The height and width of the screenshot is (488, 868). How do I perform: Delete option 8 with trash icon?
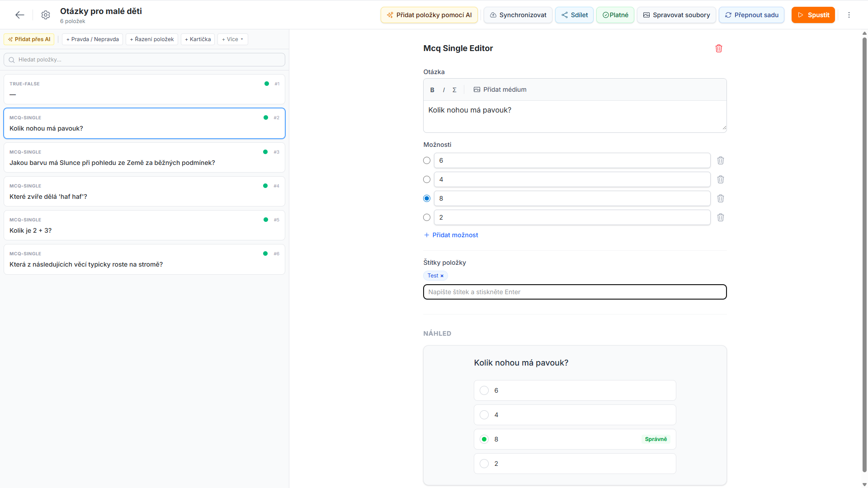pyautogui.click(x=721, y=198)
